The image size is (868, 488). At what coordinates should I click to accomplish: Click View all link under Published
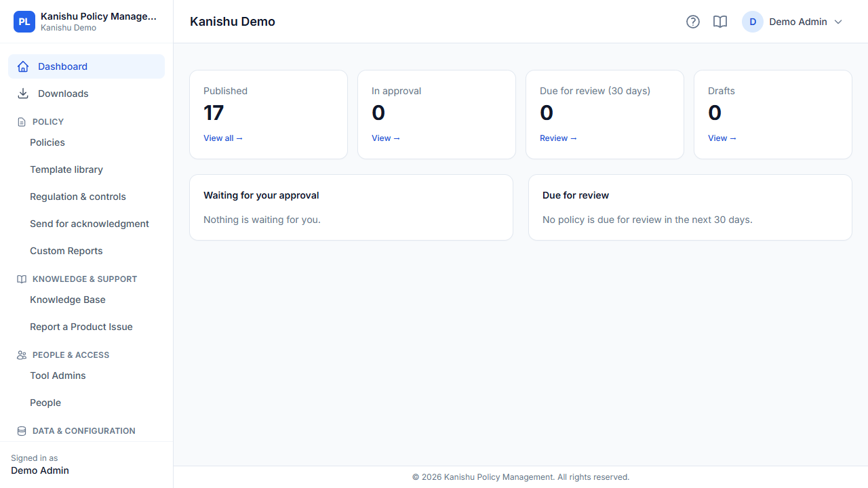tap(223, 138)
